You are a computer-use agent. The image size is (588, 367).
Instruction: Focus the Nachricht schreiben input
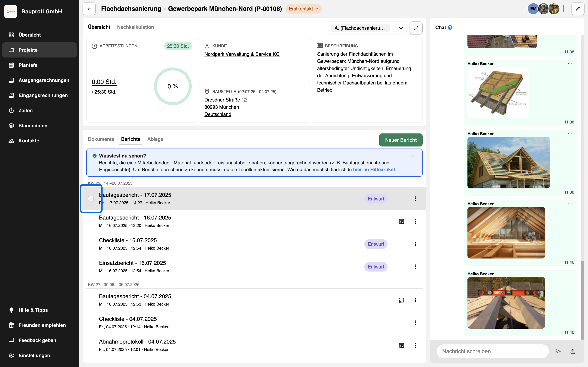point(493,351)
